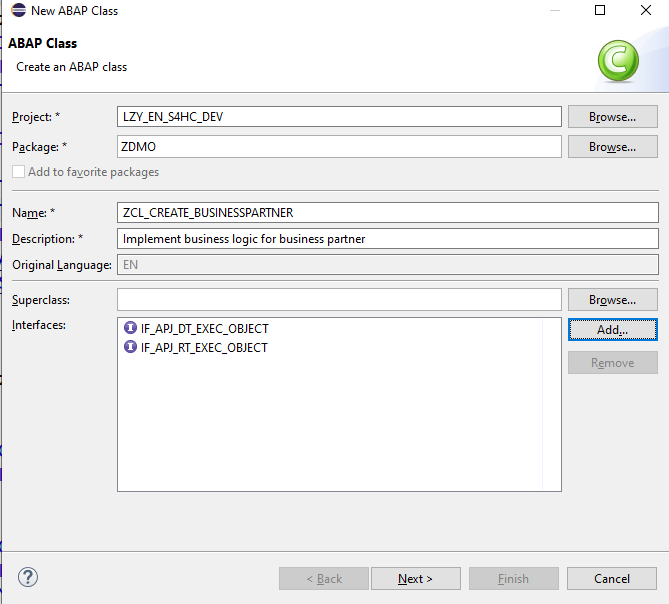Toggle Add to favorite packages checkbox
The image size is (669, 604).
tap(19, 172)
